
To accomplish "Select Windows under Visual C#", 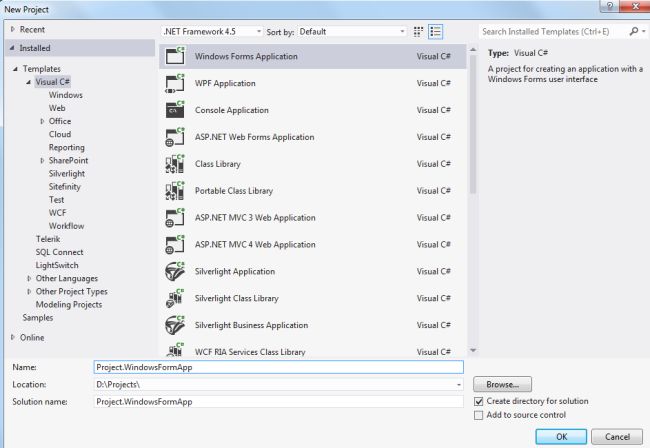I will [x=65, y=95].
